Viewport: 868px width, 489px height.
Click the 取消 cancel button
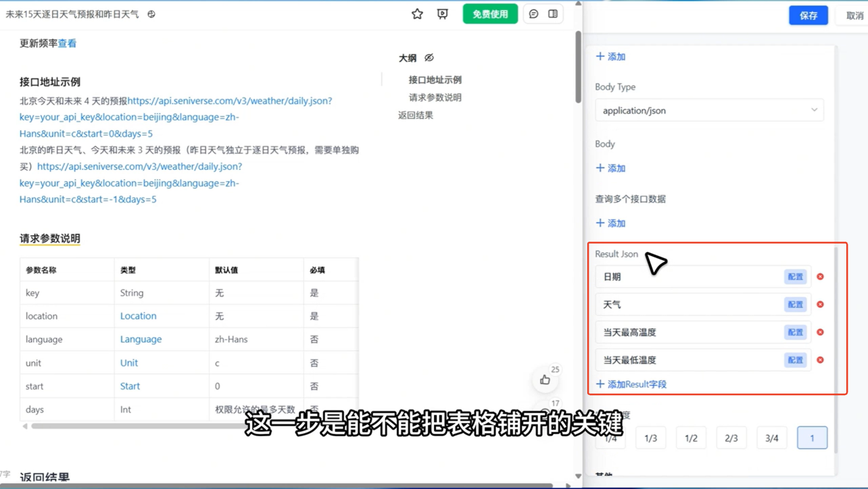coord(854,15)
